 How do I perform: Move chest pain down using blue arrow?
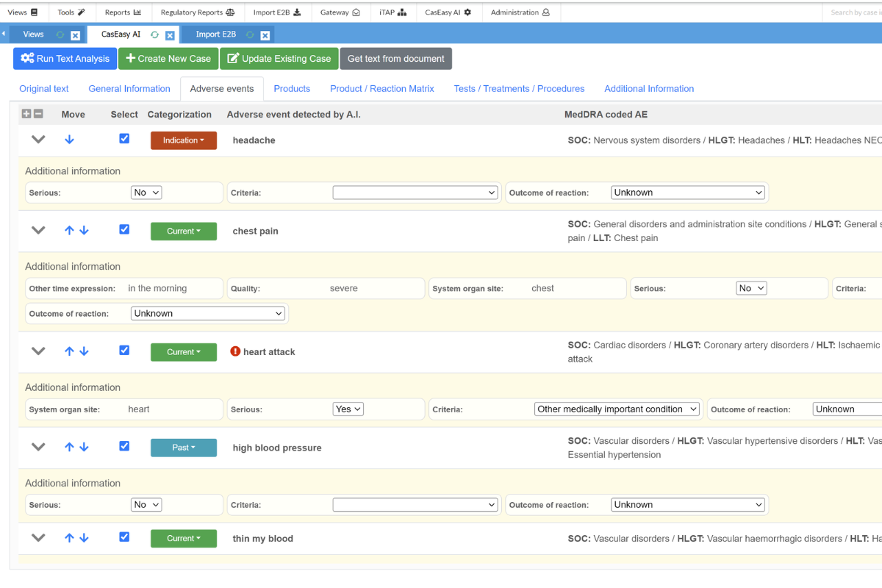(x=84, y=229)
